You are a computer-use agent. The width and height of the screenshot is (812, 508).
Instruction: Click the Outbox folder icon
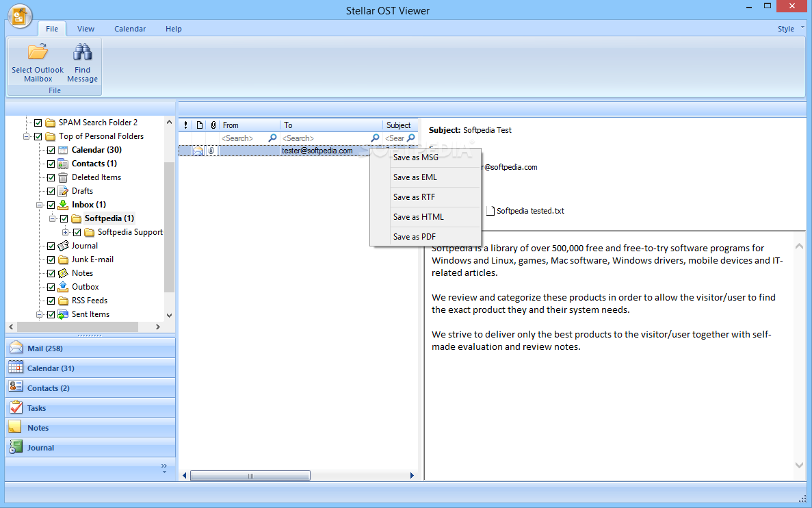point(63,287)
